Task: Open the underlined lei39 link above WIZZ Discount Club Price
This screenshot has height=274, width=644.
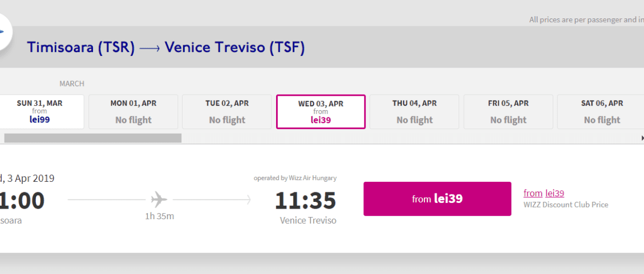Action: [x=554, y=193]
